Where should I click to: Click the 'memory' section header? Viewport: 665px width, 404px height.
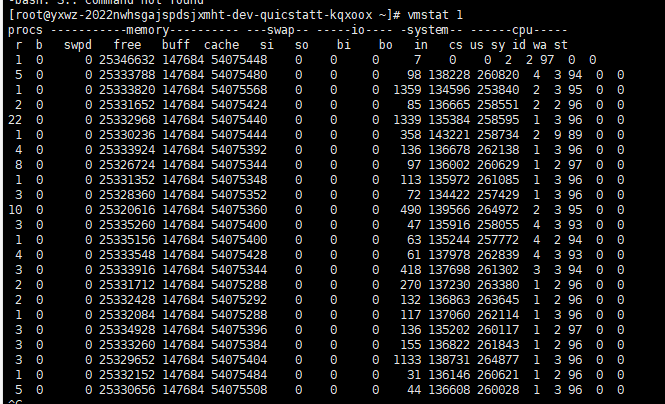coord(147,30)
